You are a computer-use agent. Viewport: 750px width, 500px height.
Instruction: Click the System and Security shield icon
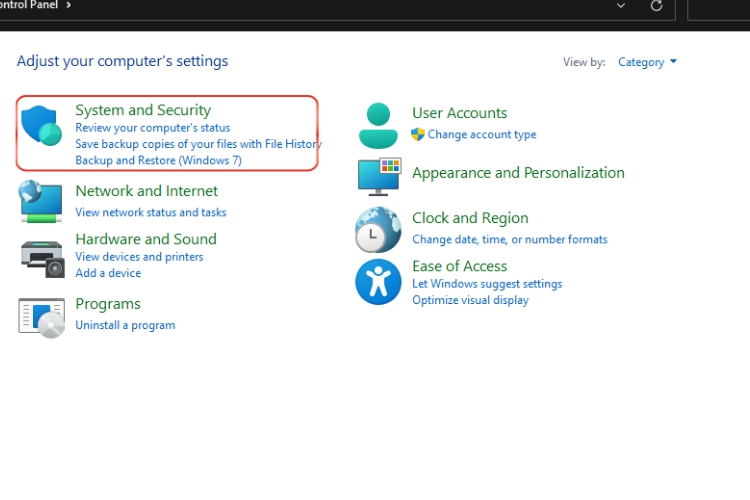click(41, 126)
